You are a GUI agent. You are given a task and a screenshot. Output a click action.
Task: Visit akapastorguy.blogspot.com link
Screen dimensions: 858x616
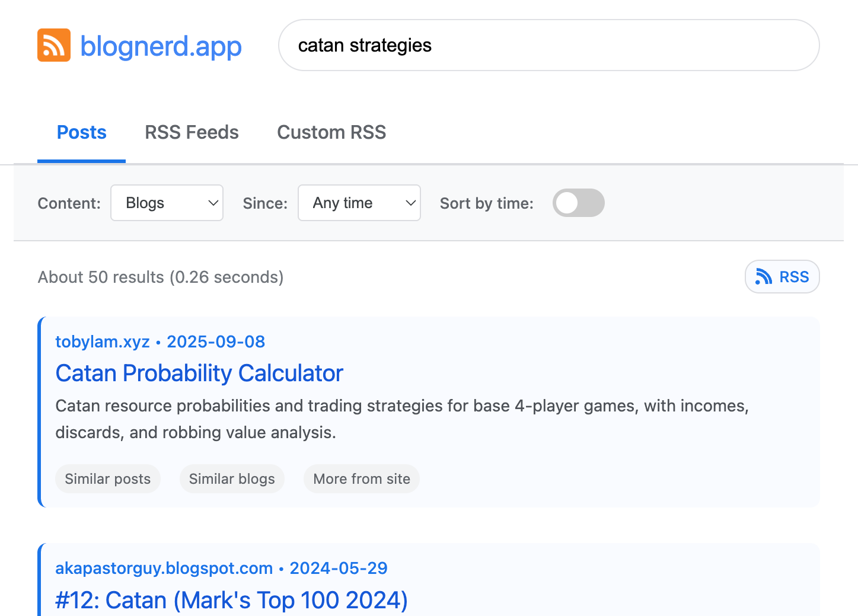pos(164,568)
